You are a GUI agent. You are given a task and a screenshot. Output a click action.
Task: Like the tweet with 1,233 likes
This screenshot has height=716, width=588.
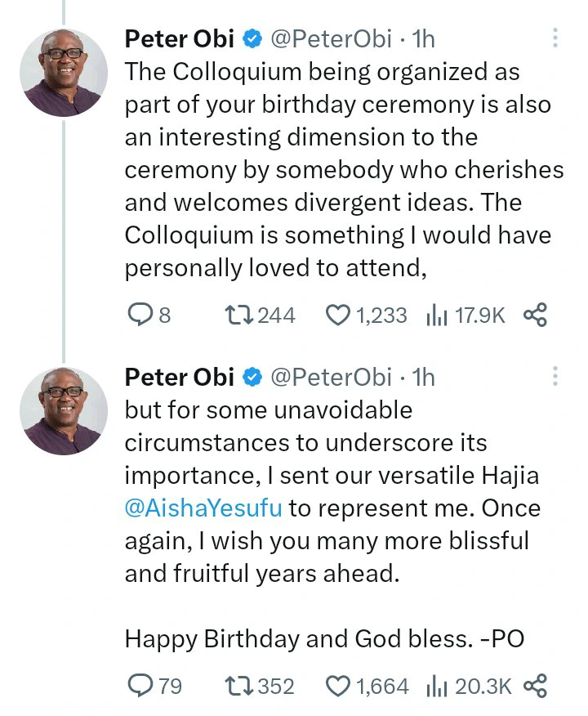(366, 315)
